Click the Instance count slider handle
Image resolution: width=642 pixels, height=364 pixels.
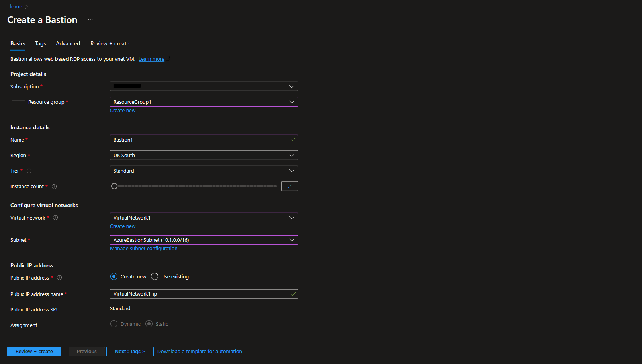[114, 186]
